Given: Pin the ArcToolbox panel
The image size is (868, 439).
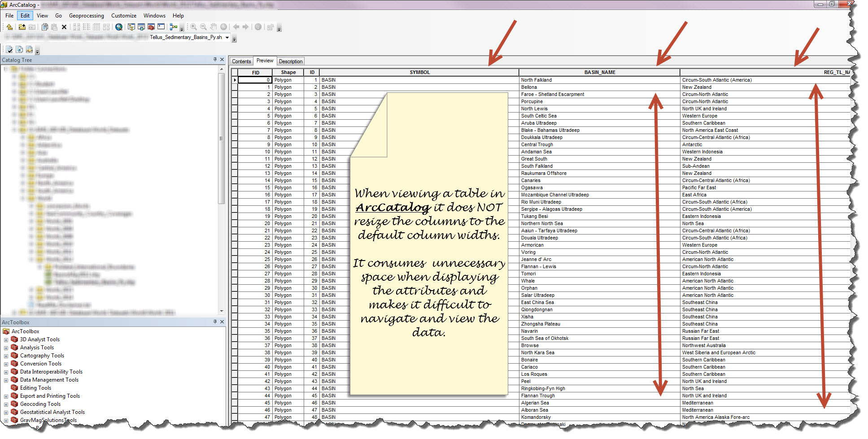Looking at the screenshot, I should (215, 322).
